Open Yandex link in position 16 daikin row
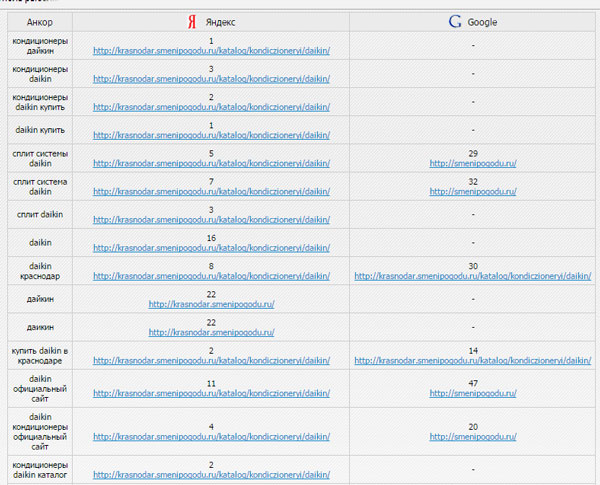The width and height of the screenshot is (600, 485). coord(211,247)
